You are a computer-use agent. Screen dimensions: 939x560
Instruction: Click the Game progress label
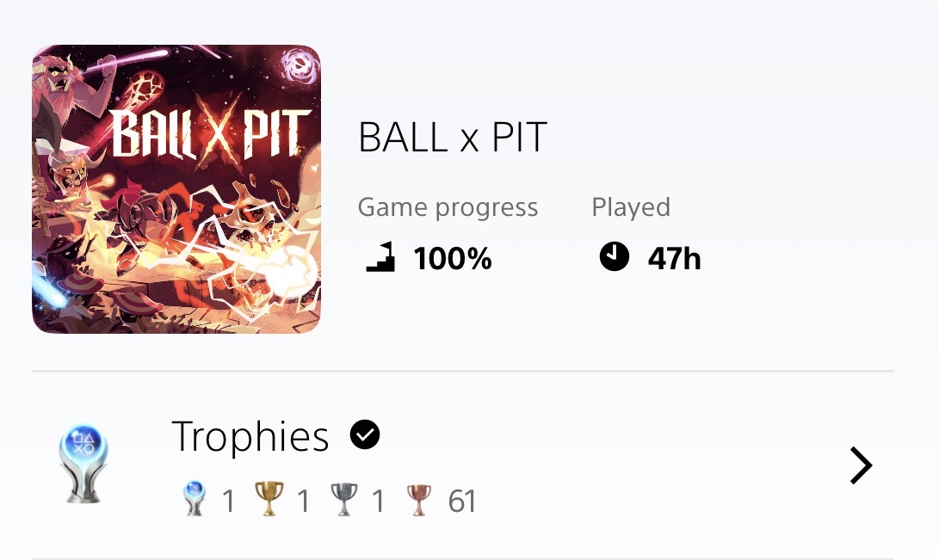point(448,207)
